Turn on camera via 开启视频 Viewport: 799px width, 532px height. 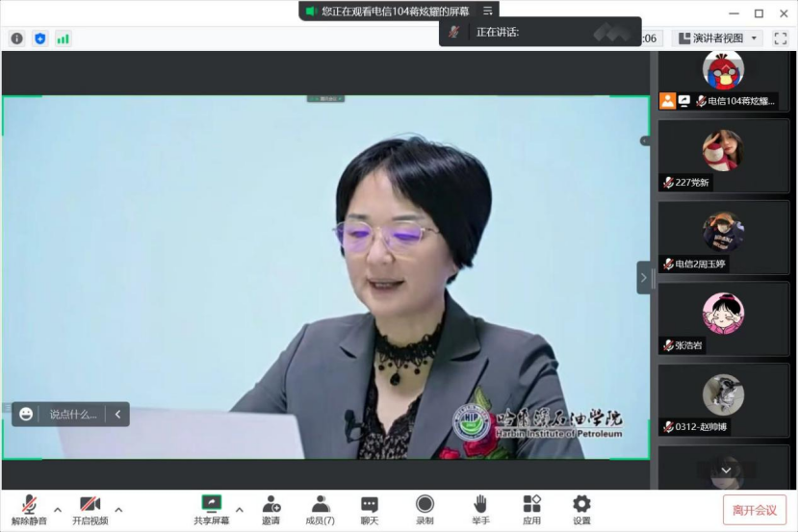pos(90,510)
